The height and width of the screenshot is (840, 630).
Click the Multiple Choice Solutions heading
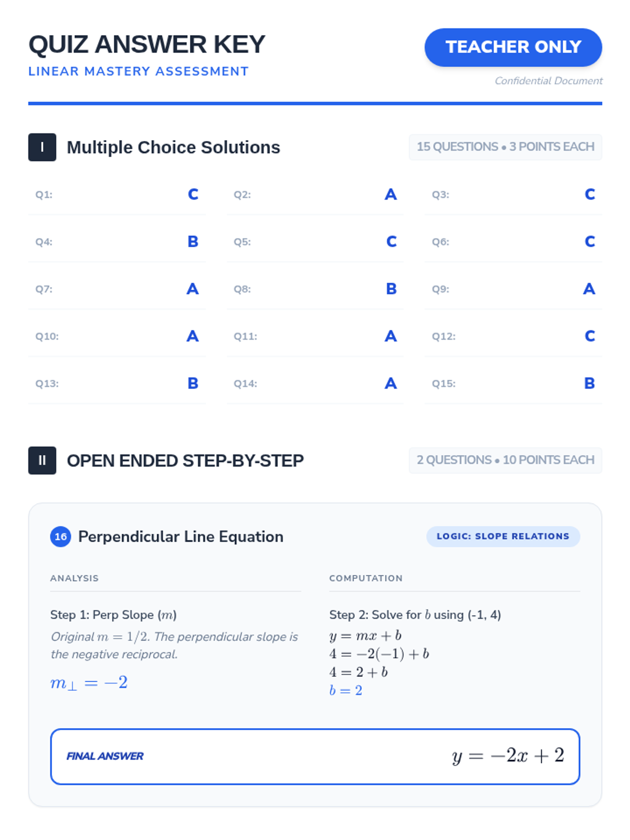coord(173,148)
